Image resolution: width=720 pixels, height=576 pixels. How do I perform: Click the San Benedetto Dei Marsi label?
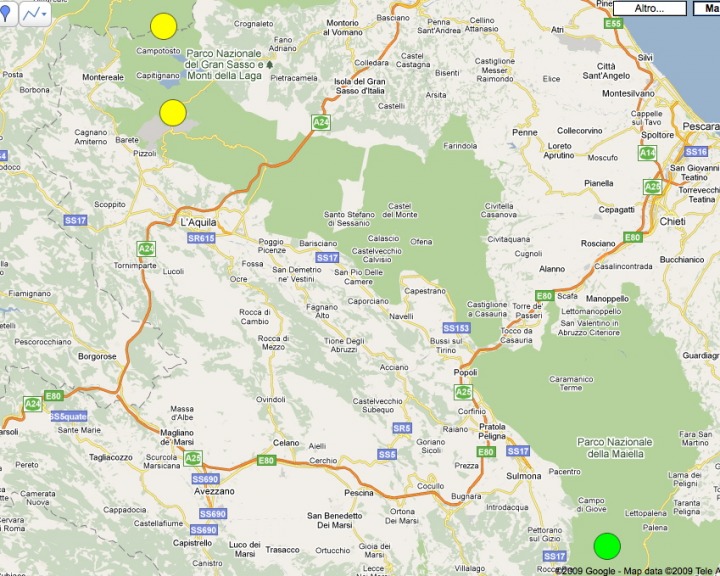pyautogui.click(x=335, y=520)
